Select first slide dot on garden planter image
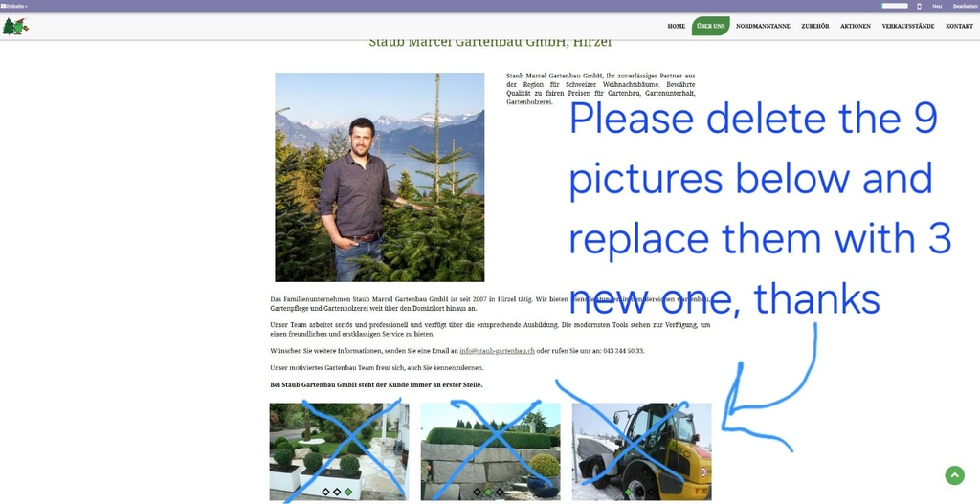 point(325,492)
